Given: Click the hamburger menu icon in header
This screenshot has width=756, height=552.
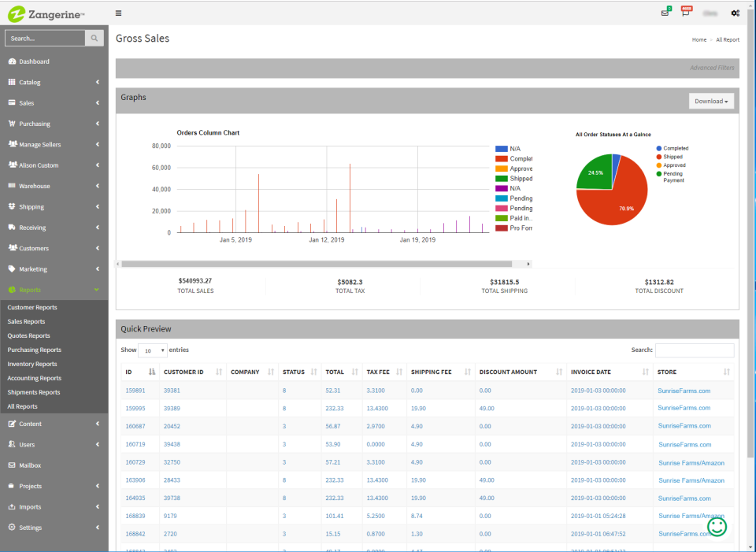Looking at the screenshot, I should click(118, 13).
